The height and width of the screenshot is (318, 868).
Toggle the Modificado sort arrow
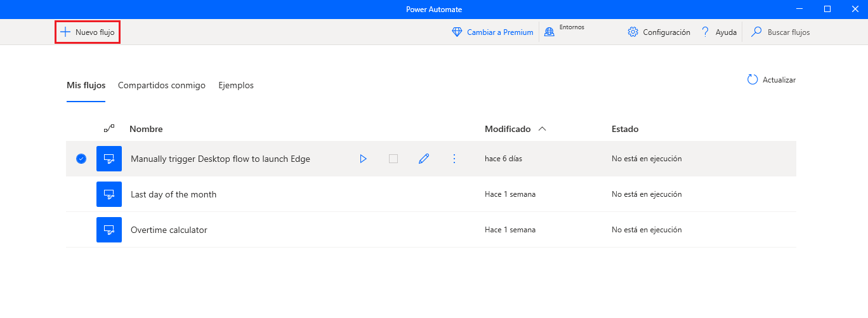pos(542,129)
